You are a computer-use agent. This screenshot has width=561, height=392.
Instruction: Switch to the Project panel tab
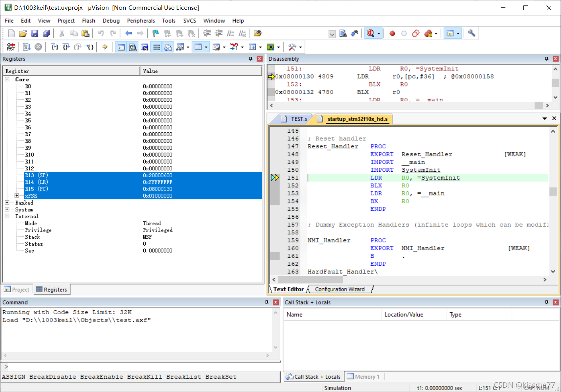17,290
